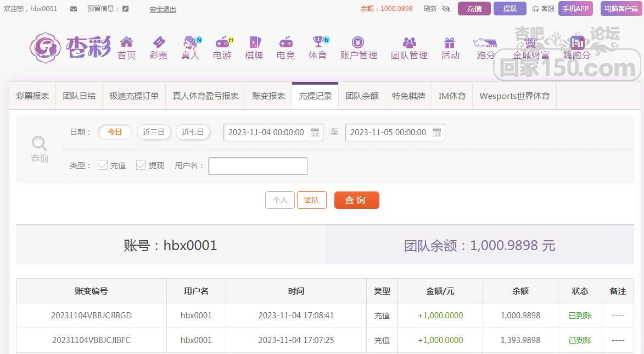This screenshot has height=354, width=644.
Task: Click the orange 查询 search button
Action: 356,200
